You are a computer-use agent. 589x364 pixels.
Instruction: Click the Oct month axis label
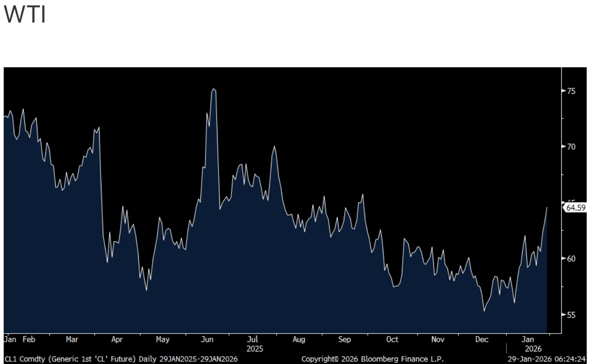coord(392,340)
